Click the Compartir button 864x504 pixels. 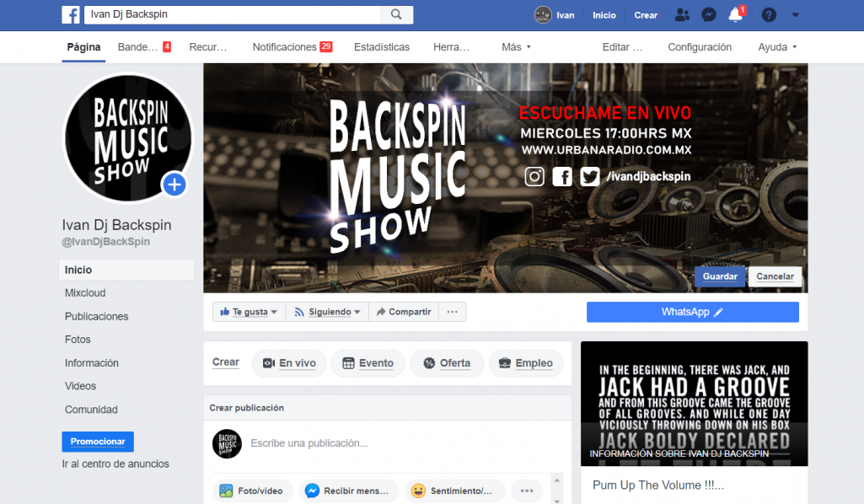(404, 312)
